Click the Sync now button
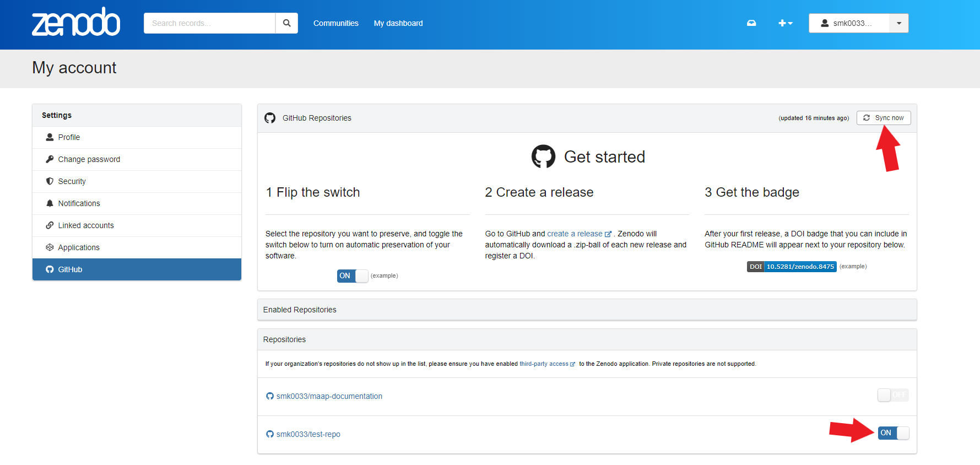 pyautogui.click(x=884, y=118)
